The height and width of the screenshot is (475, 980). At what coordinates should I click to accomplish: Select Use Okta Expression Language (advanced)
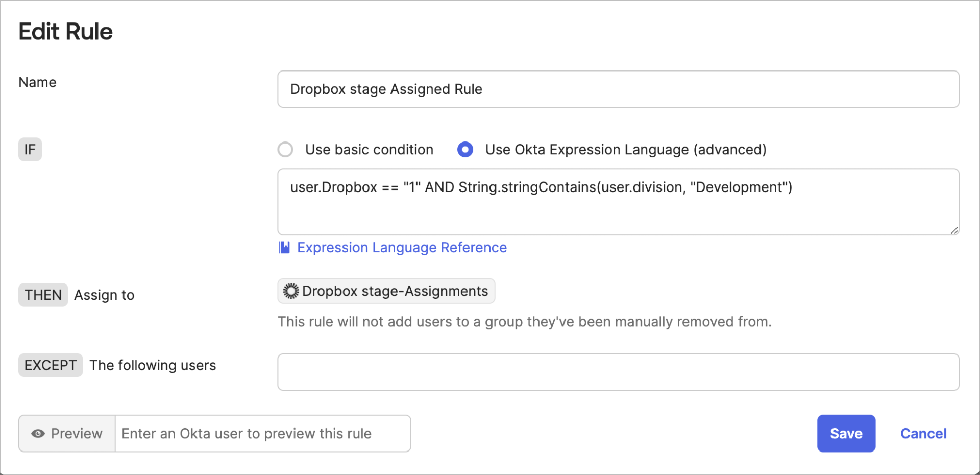465,149
